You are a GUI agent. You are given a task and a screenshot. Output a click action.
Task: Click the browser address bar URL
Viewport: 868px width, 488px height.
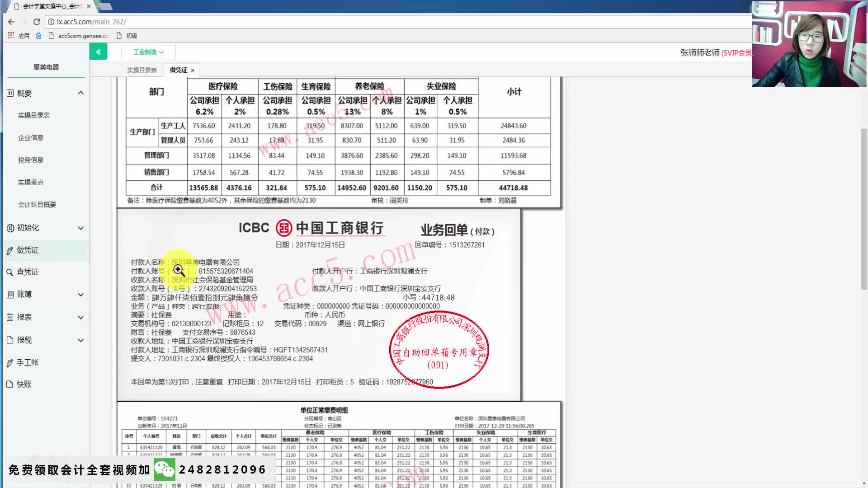(x=90, y=21)
